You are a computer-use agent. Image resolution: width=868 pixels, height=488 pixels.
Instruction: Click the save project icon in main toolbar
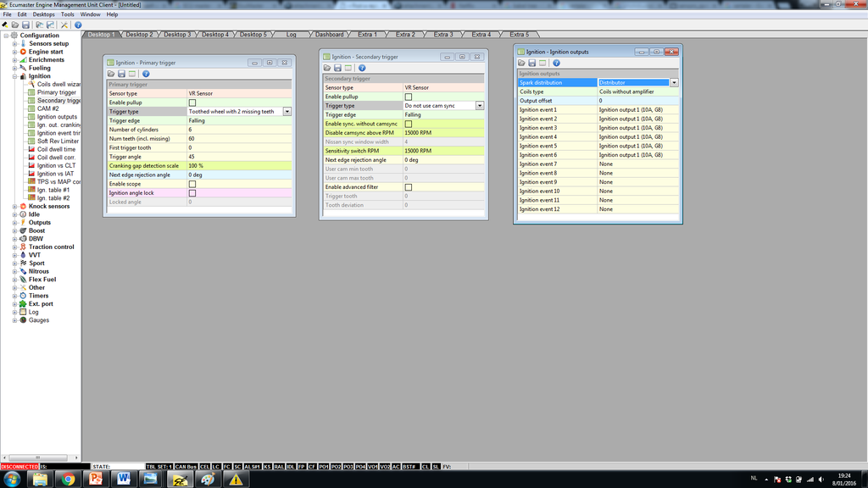27,25
